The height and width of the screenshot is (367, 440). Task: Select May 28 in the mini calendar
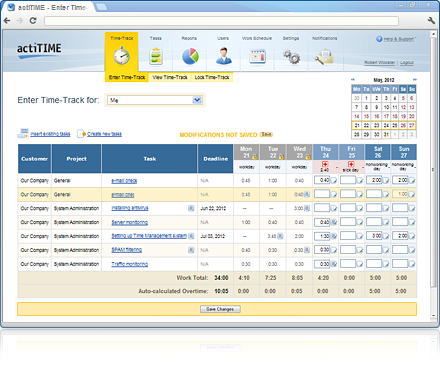(x=357, y=134)
